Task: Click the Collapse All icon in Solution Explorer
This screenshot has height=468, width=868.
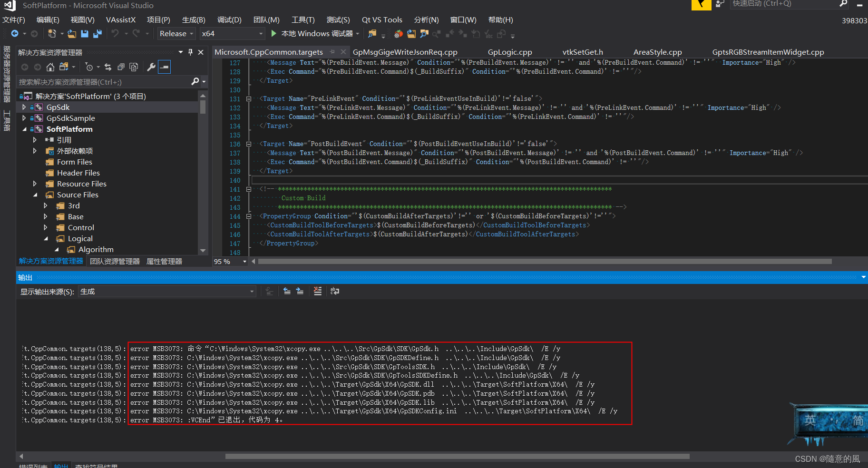Action: pyautogui.click(x=121, y=67)
